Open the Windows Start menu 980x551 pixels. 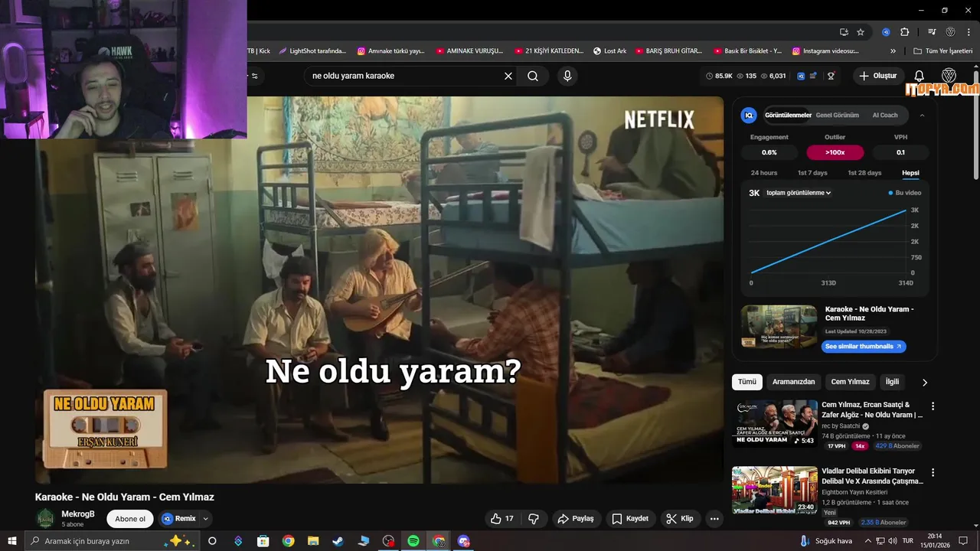click(12, 541)
